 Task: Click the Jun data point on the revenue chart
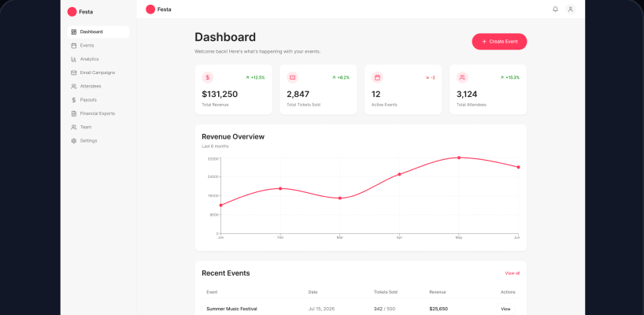pyautogui.click(x=518, y=167)
